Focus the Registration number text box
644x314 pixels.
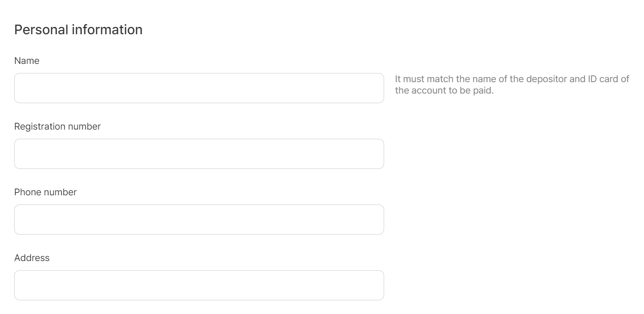pyautogui.click(x=199, y=154)
